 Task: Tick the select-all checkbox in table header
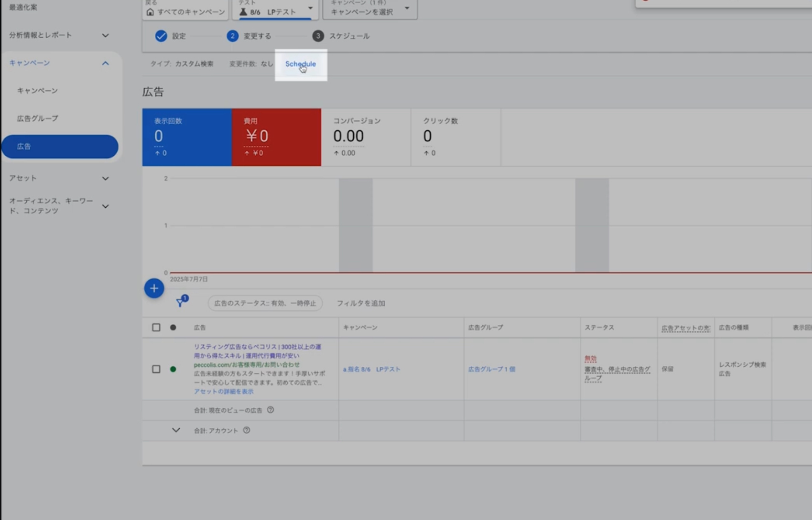[x=156, y=328]
